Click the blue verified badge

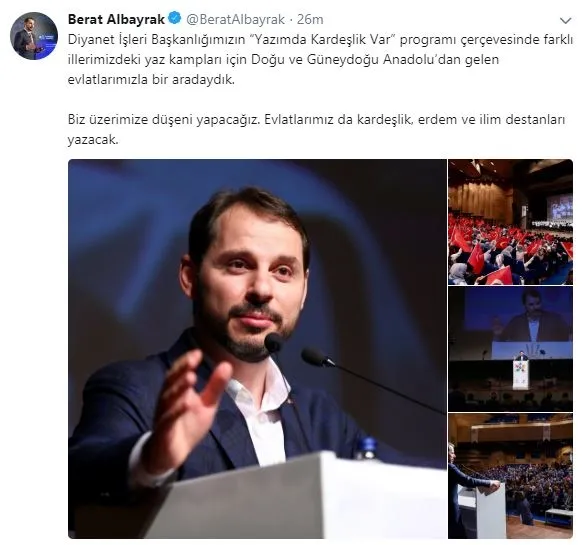(175, 18)
